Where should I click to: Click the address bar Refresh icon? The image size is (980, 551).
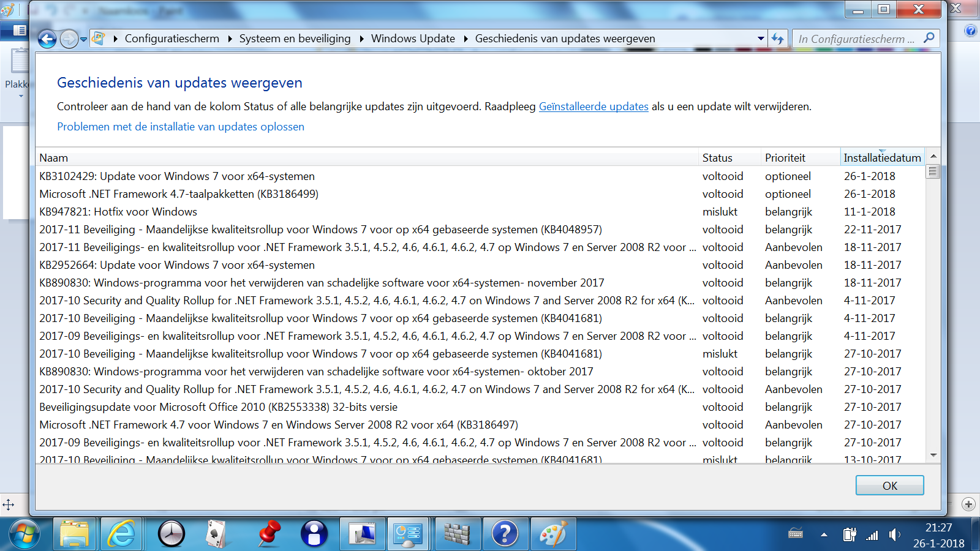click(778, 39)
